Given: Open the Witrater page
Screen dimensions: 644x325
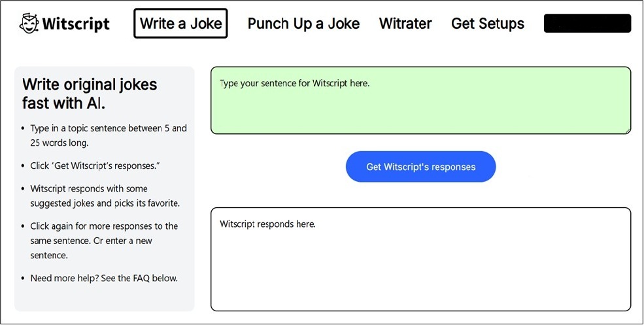Looking at the screenshot, I should click(x=405, y=24).
